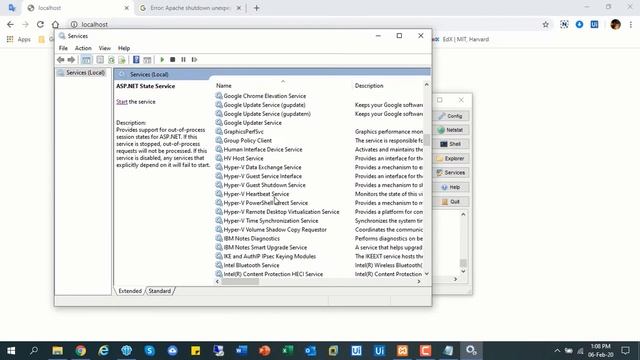Select Hyper-V Data Exchange Service row
Image resolution: width=640 pixels, height=360 pixels.
point(262,167)
